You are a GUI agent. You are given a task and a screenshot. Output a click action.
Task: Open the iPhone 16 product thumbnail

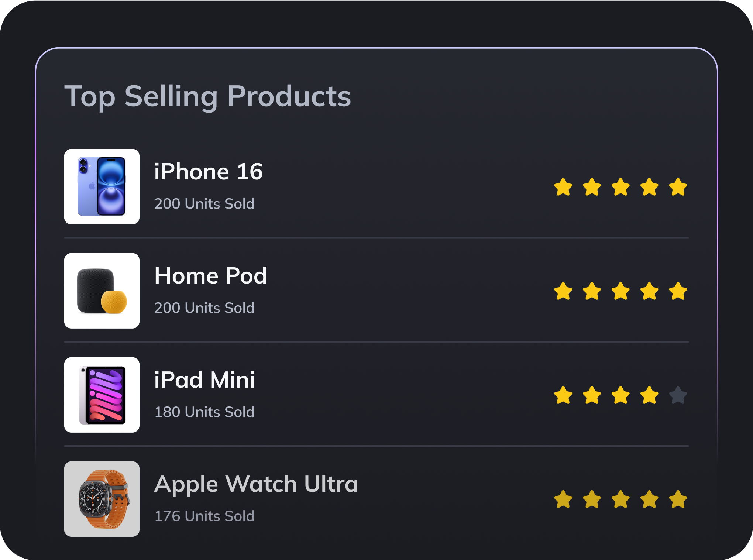[x=102, y=187]
